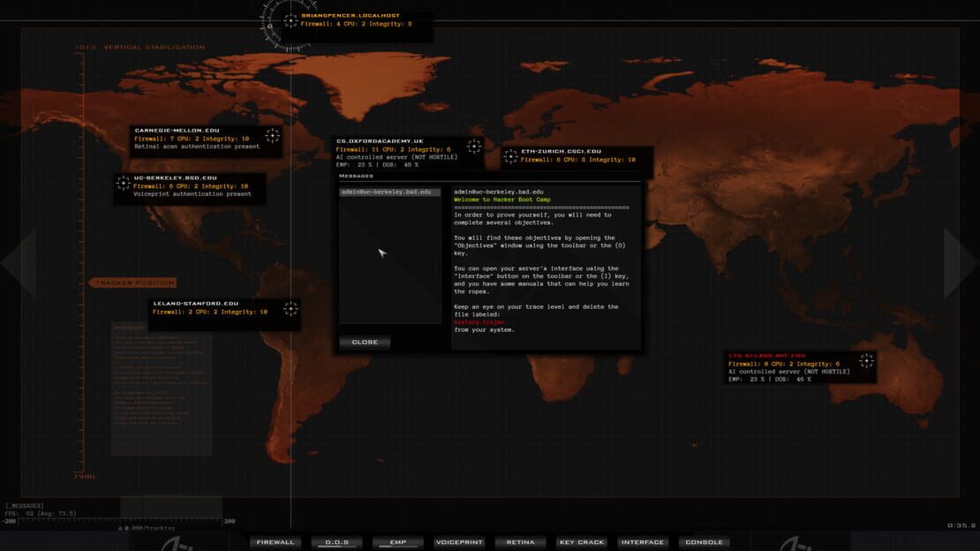Screen dimensions: 980x551
Task: Target the eth-zurich.csci.edu crosshair icon
Action: 510,156
